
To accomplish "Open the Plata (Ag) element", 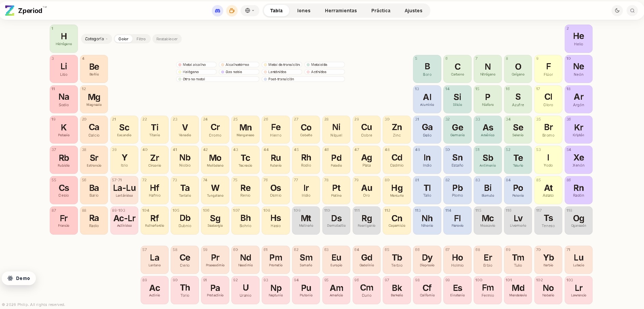I will pos(367,160).
